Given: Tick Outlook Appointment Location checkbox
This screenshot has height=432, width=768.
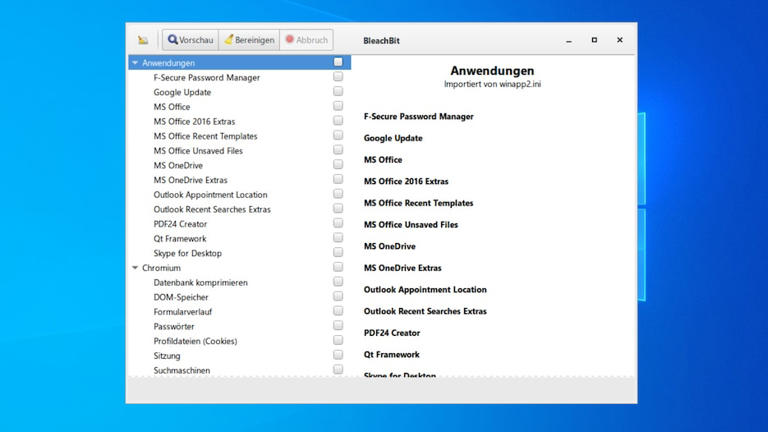Looking at the screenshot, I should click(x=338, y=194).
